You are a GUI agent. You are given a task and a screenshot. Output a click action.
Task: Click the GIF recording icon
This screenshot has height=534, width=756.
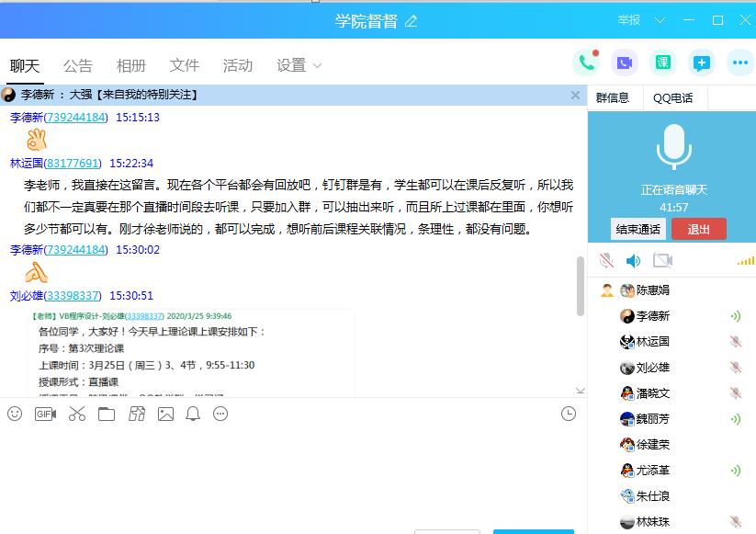point(45,414)
